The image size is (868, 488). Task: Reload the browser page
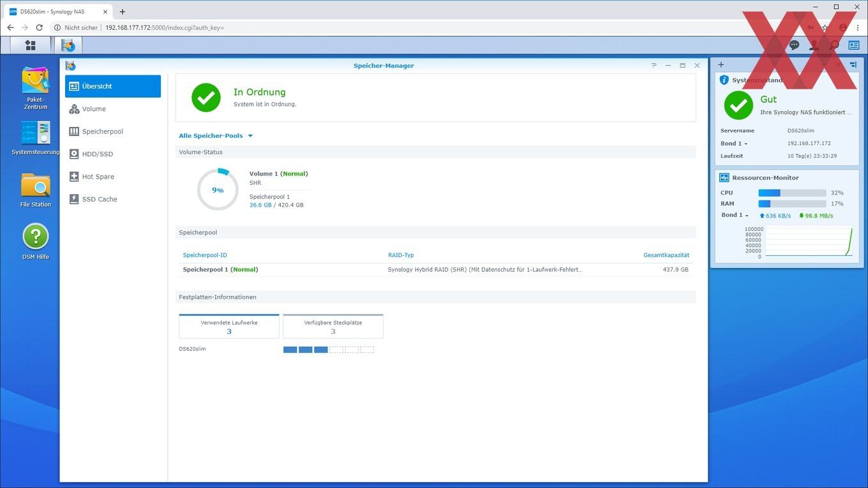point(40,27)
